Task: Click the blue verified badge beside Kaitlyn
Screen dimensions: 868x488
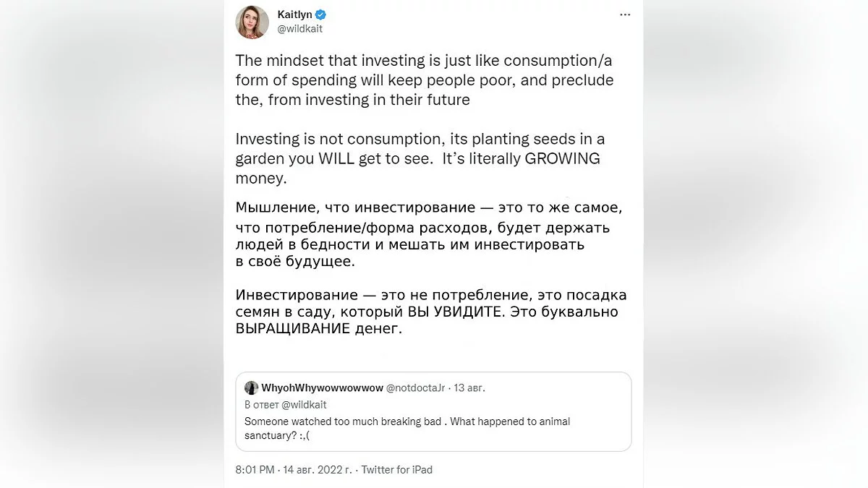Action: click(x=320, y=14)
